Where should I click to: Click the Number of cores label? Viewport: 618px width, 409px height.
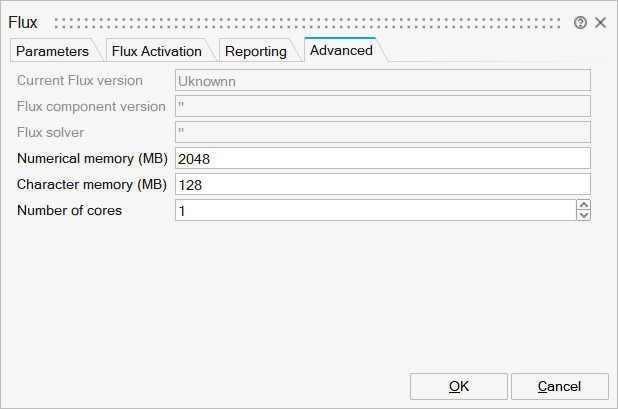(70, 210)
